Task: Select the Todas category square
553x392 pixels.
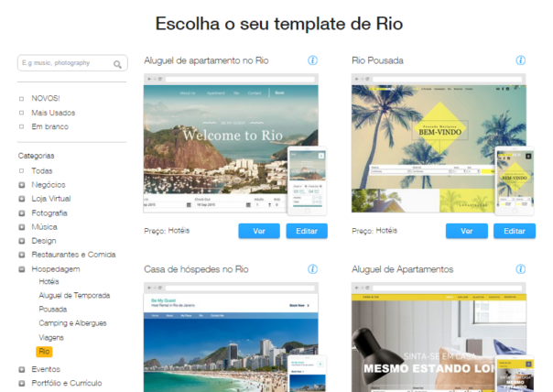Action: point(21,171)
